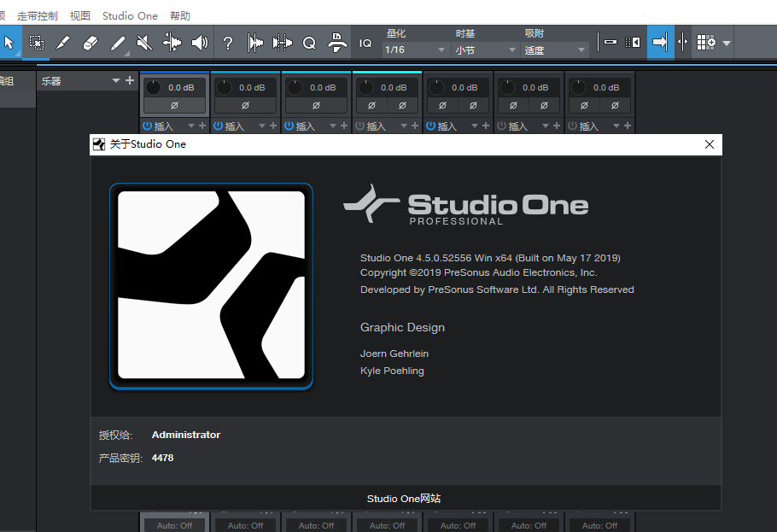Open the 时基 小节 timebase dropdown

coord(485,50)
